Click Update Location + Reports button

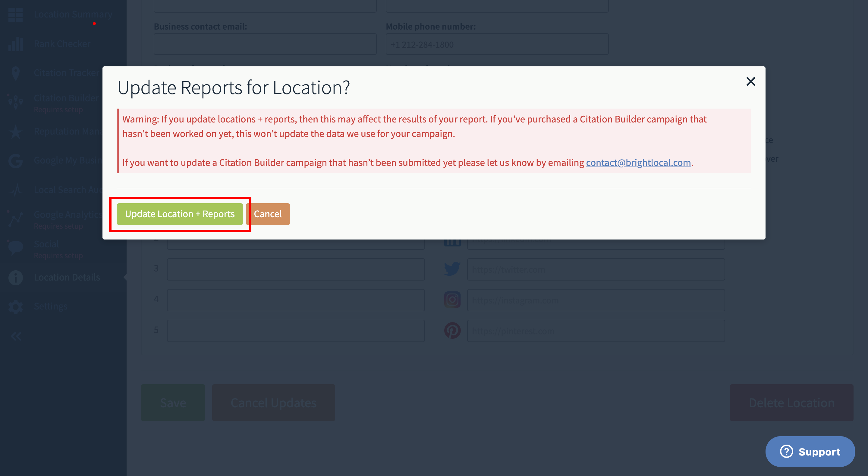coord(180,214)
